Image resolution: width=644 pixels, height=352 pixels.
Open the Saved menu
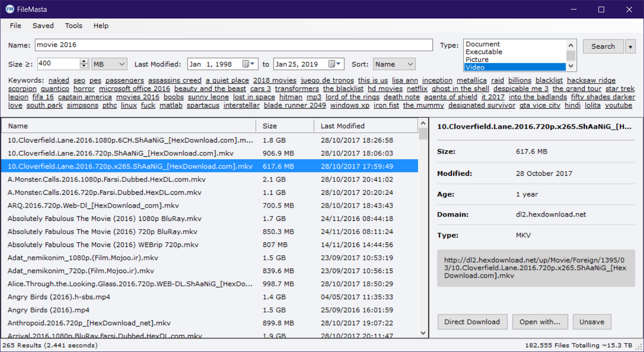click(43, 26)
